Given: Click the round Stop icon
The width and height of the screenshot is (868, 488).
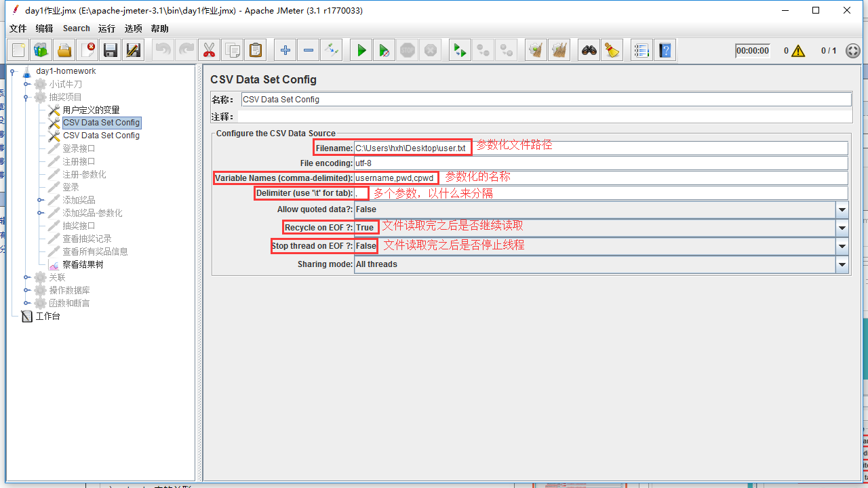Looking at the screenshot, I should click(x=407, y=50).
